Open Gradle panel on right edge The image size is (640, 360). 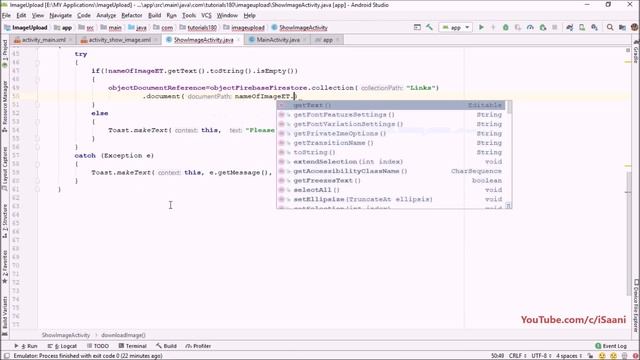pyautogui.click(x=636, y=53)
